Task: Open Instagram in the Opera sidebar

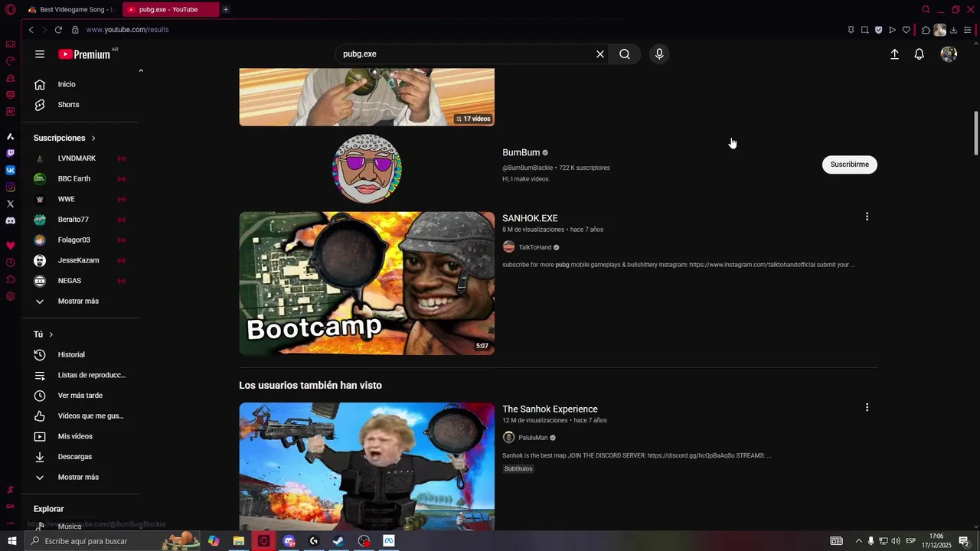Action: pyautogui.click(x=11, y=187)
